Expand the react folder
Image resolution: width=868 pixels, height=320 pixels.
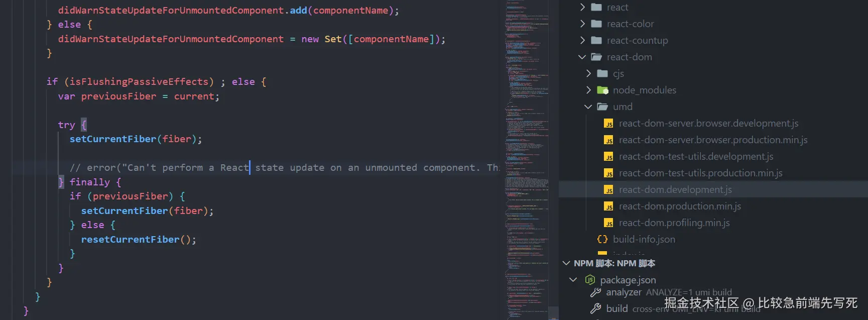[x=582, y=7]
